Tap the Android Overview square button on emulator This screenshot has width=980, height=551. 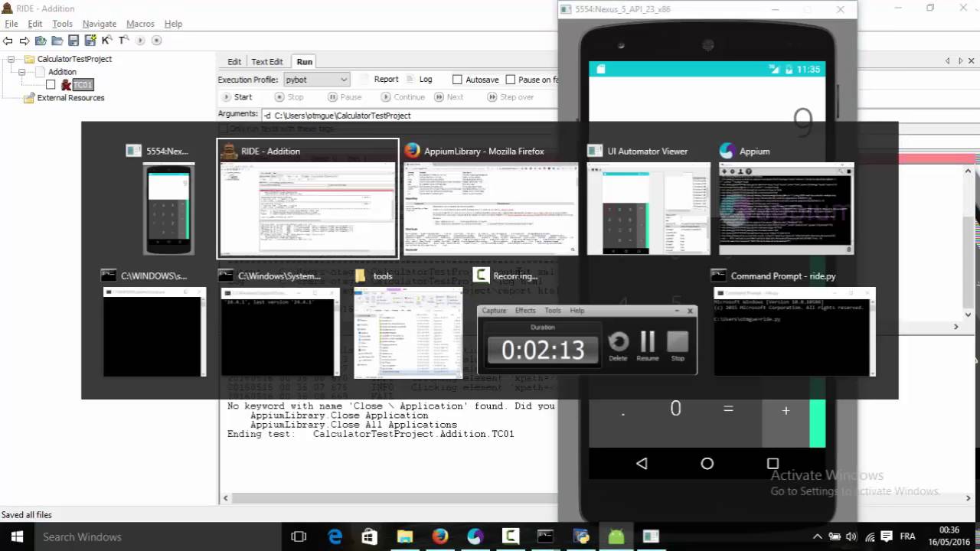tap(773, 463)
